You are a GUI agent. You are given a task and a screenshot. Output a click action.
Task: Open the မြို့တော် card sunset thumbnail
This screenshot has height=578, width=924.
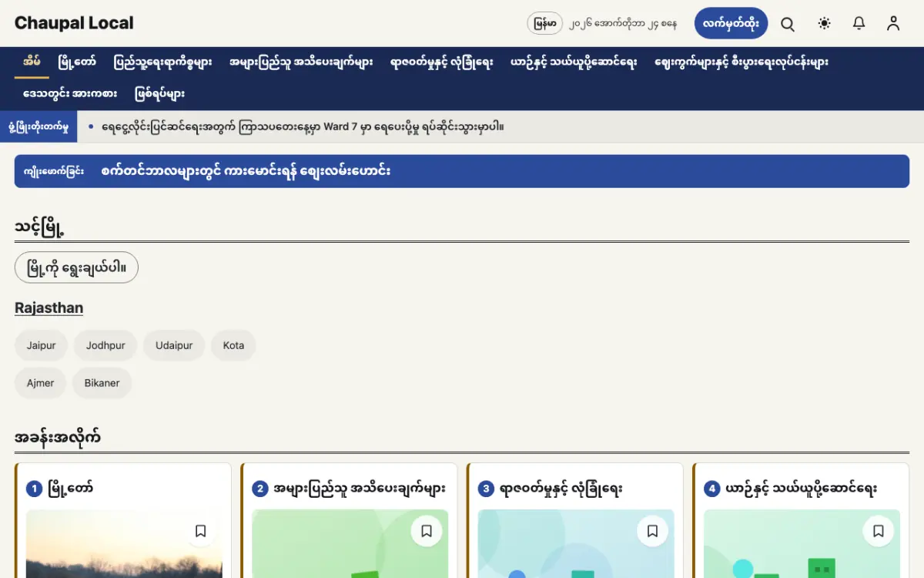pyautogui.click(x=124, y=543)
